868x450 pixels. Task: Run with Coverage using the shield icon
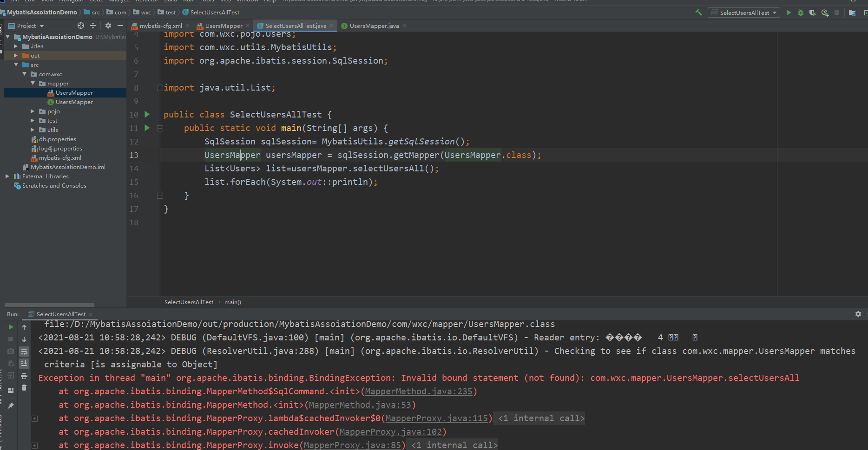point(812,13)
